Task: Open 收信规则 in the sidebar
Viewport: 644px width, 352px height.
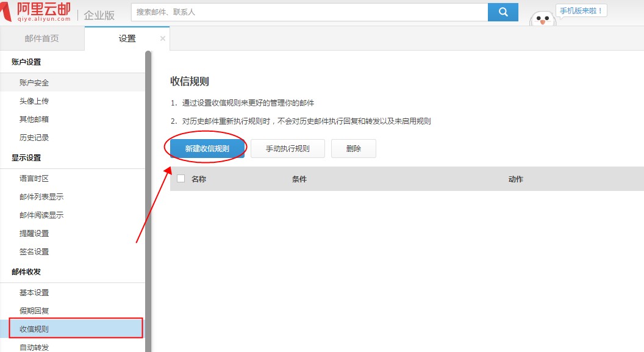Action: [34, 328]
